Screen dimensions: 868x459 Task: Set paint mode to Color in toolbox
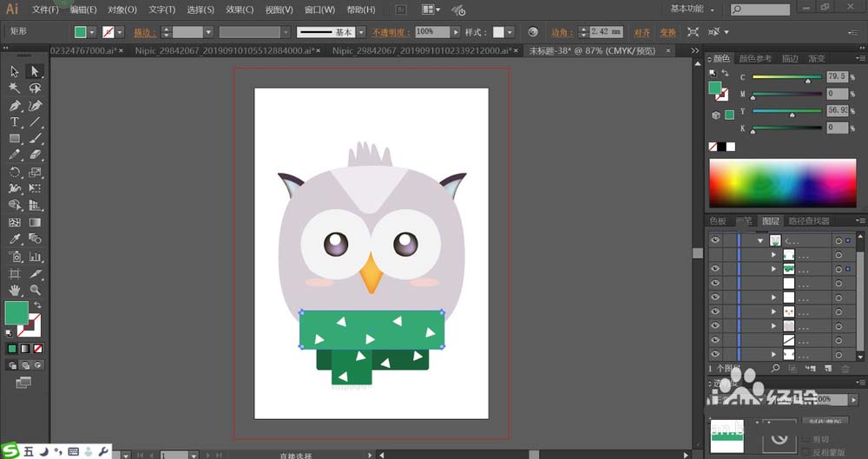[x=12, y=349]
